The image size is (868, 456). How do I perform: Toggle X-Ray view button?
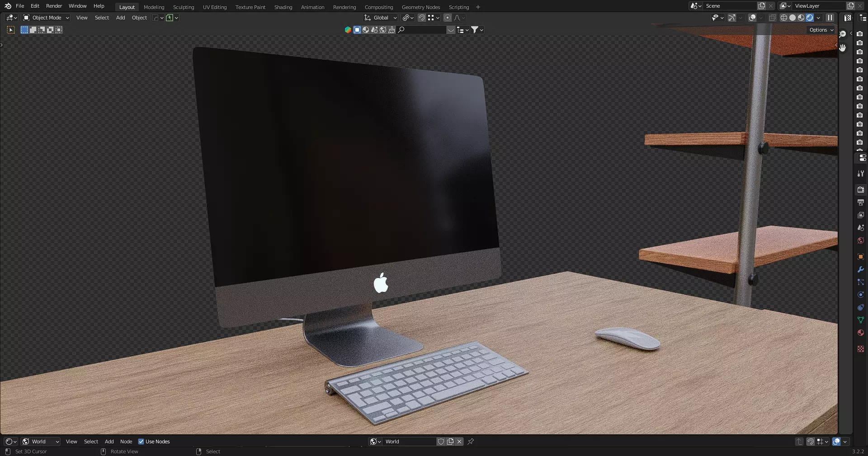[772, 18]
